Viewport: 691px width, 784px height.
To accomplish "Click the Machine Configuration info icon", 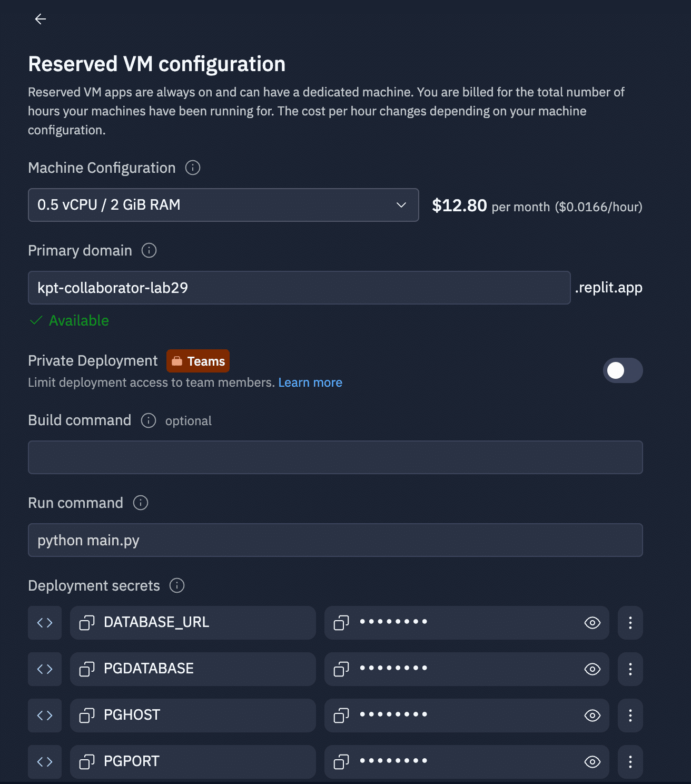I will (193, 168).
